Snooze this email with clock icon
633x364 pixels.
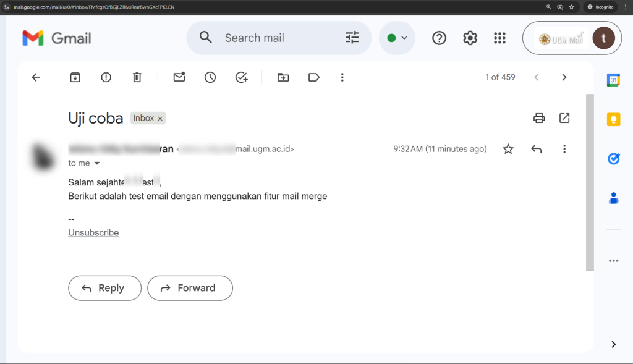pos(210,77)
